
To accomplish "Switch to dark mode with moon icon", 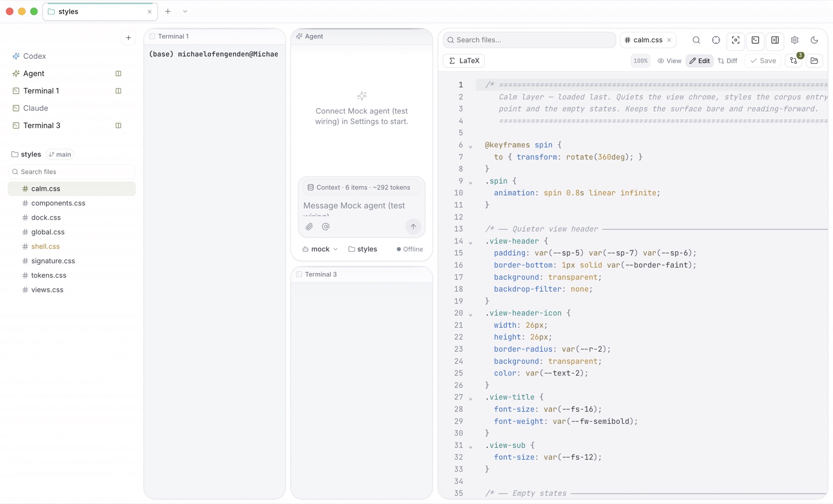I will coord(814,40).
